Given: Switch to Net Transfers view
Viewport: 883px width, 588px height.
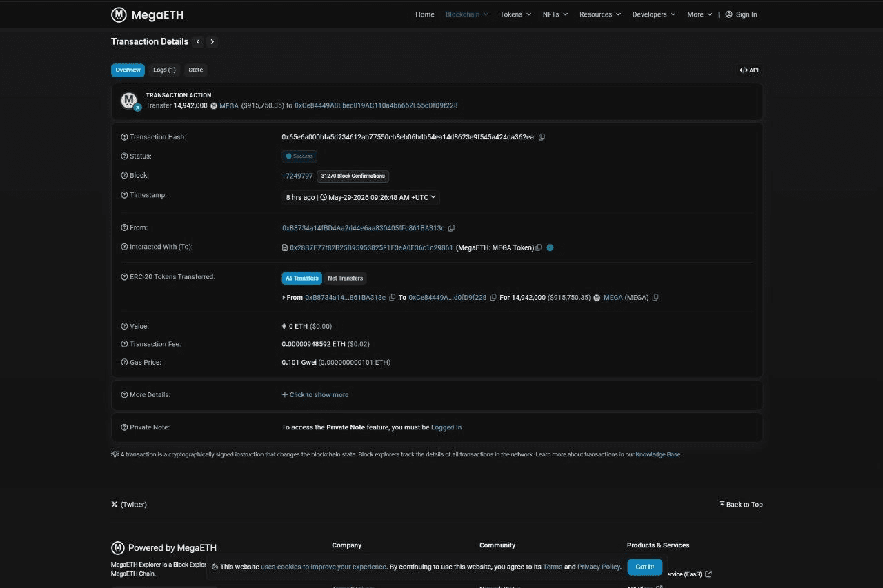Looking at the screenshot, I should tap(346, 278).
